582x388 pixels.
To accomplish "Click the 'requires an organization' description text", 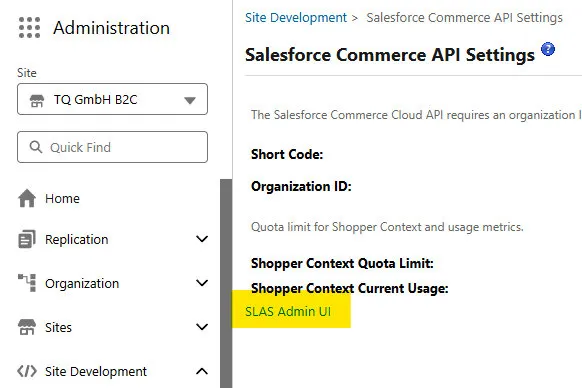I will coord(416,115).
